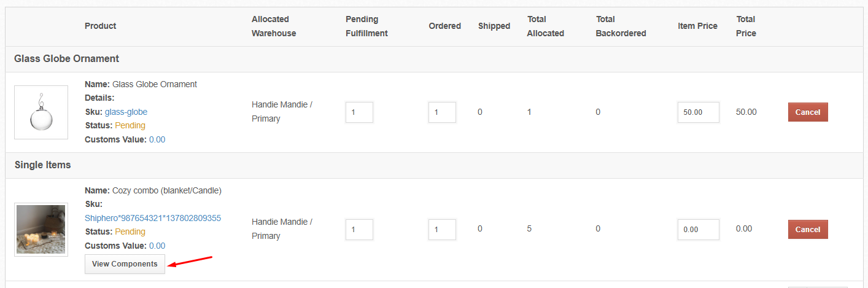Edit Ordered quantity field for Glass Globe Ornament
The width and height of the screenshot is (868, 288).
[x=442, y=112]
